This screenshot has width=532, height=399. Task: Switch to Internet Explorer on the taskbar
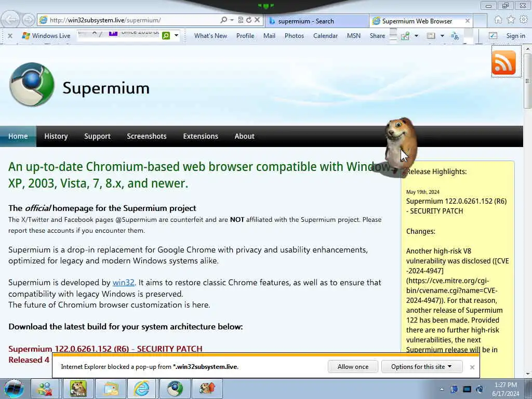pos(142,389)
